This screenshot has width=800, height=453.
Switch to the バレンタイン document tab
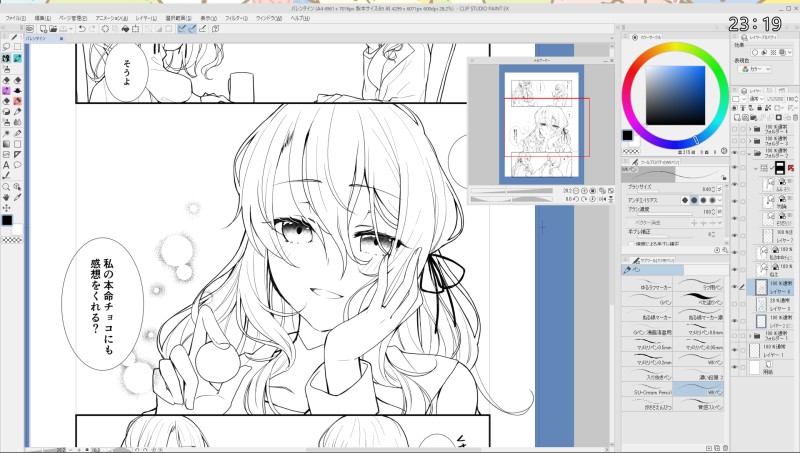[42, 38]
